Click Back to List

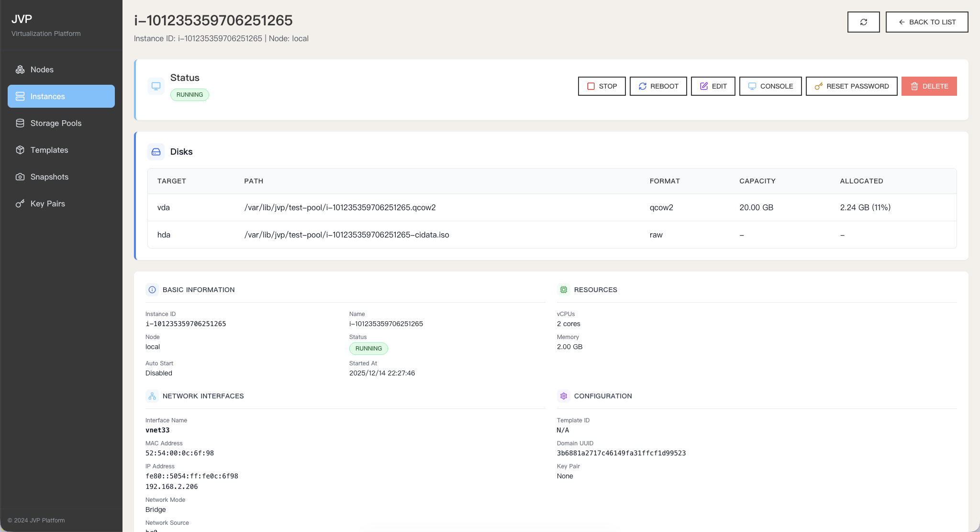click(926, 22)
